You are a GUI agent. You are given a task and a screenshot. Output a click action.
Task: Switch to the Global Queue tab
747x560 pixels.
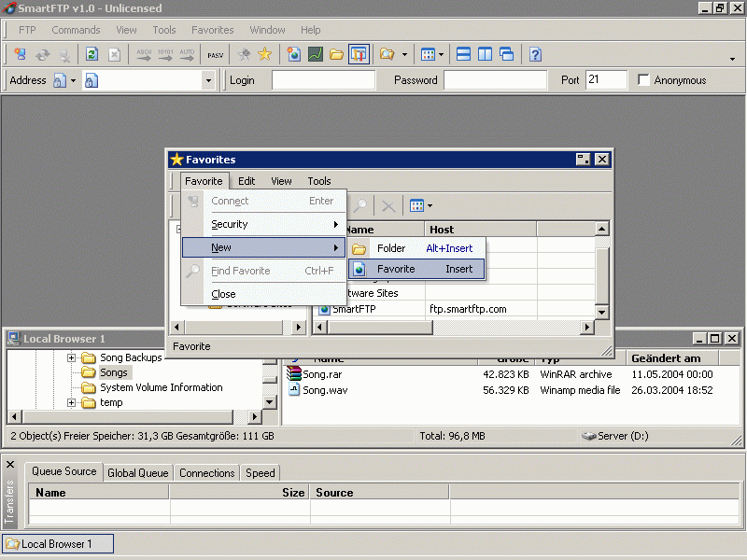tap(137, 473)
